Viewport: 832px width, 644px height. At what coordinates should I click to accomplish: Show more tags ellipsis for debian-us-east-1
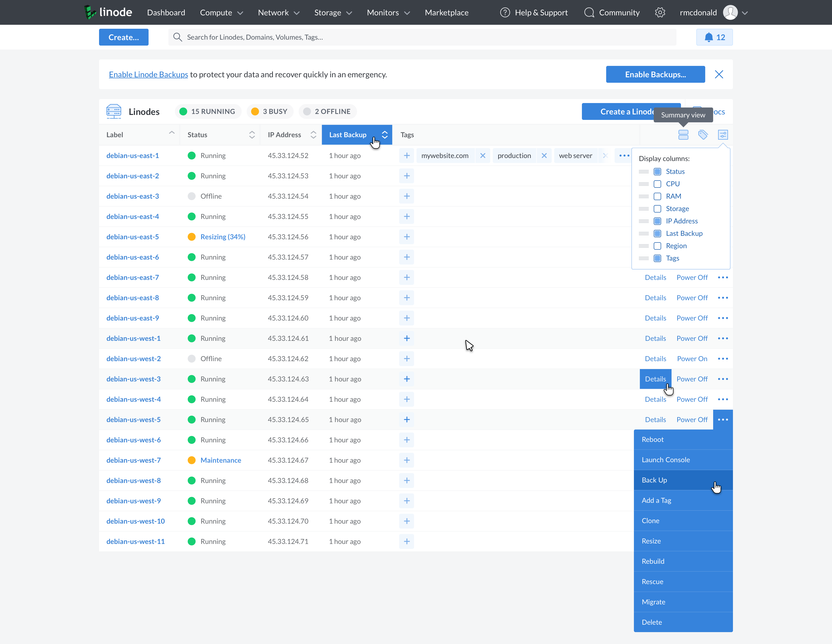click(624, 156)
